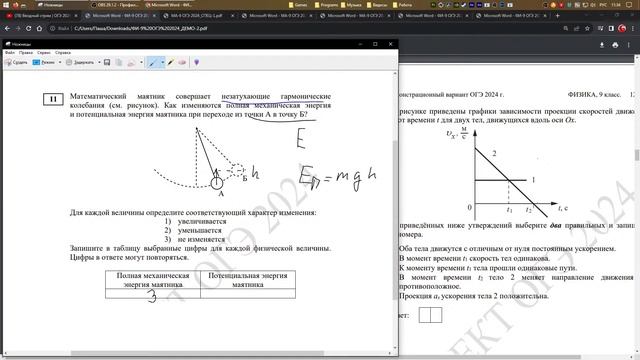640x360 pixels.
Task: Open the browser side panel icon
Action: 611,29
